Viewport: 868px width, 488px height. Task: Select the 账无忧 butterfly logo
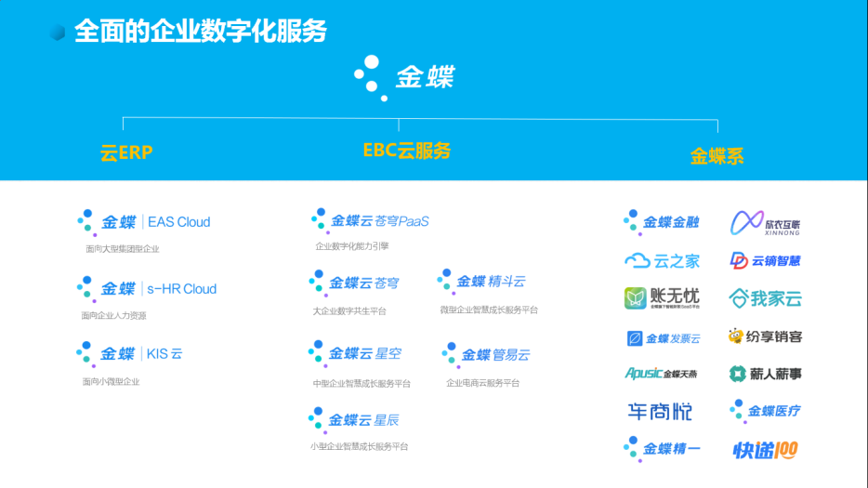tap(662, 298)
